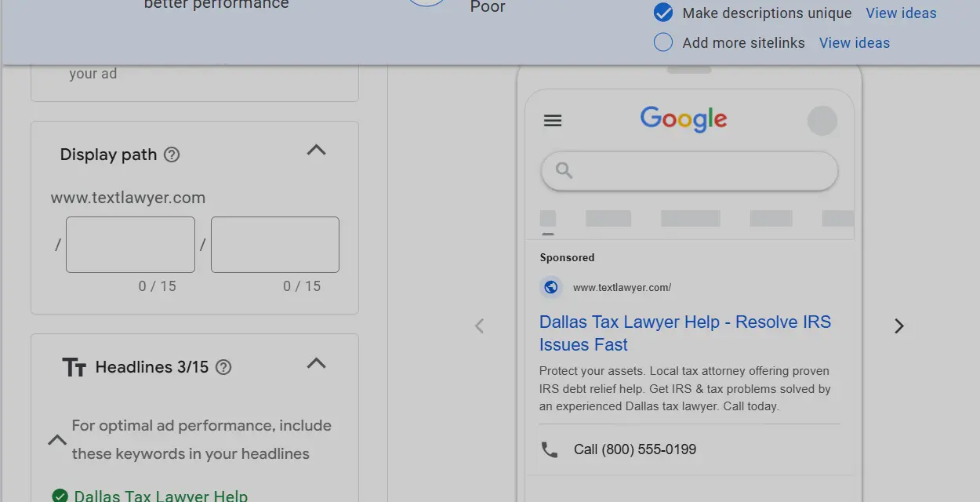
Task: Uncheck the Make descriptions unique checkbox
Action: point(662,13)
